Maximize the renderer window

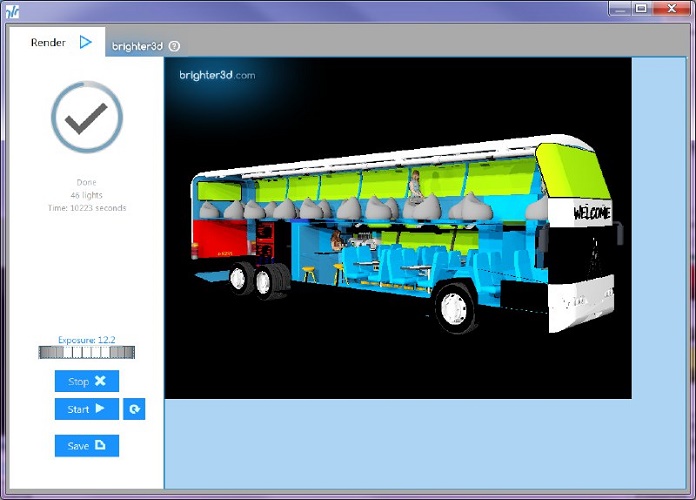(x=641, y=8)
